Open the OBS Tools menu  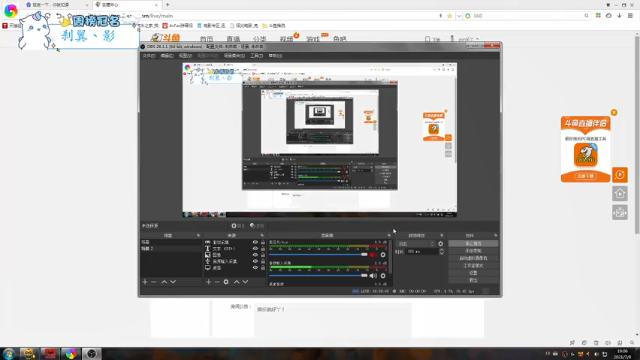click(256, 56)
